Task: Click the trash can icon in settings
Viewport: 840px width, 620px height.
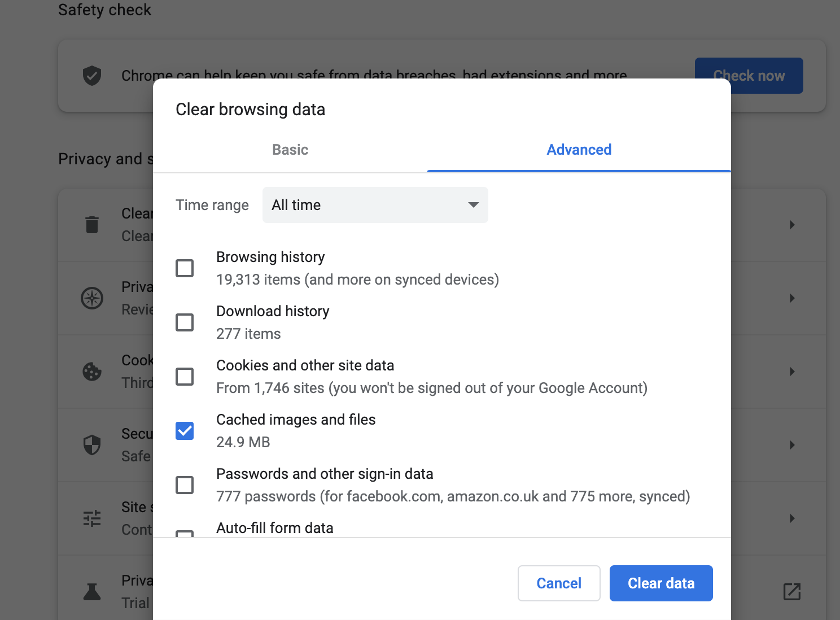Action: click(x=92, y=225)
